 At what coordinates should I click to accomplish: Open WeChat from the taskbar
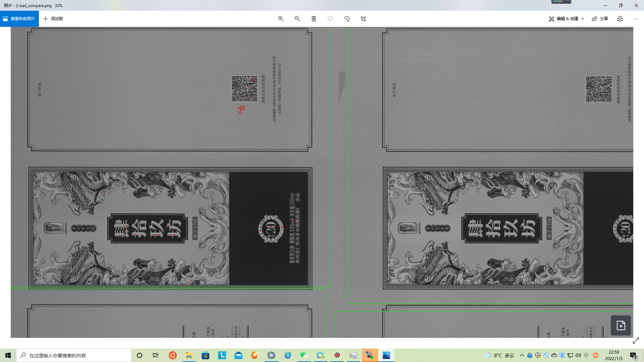[304, 355]
